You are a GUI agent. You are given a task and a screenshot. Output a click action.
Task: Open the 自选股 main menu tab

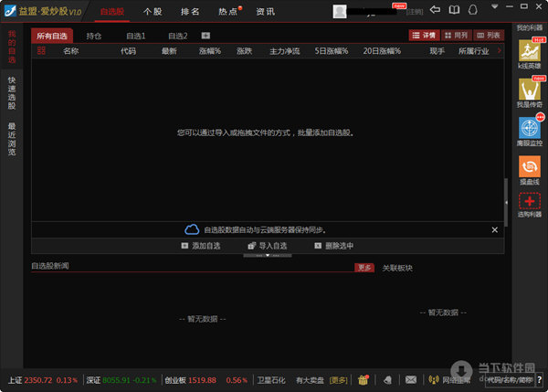(x=111, y=12)
